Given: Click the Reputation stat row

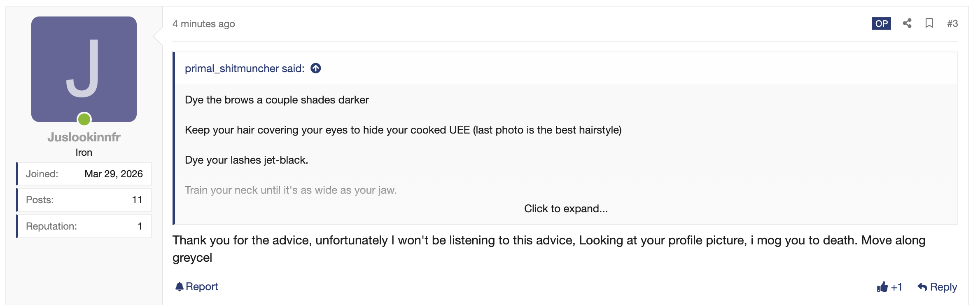Looking at the screenshot, I should (x=84, y=226).
